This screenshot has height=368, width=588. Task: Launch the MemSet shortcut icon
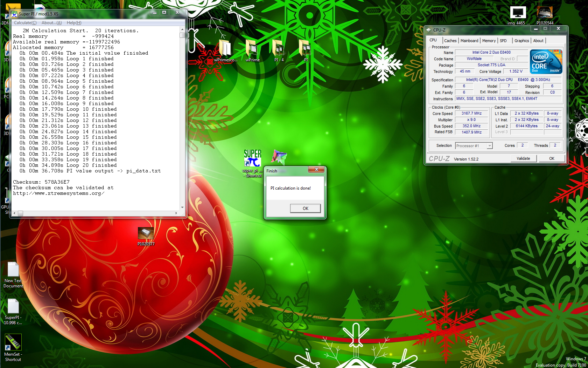(13, 348)
